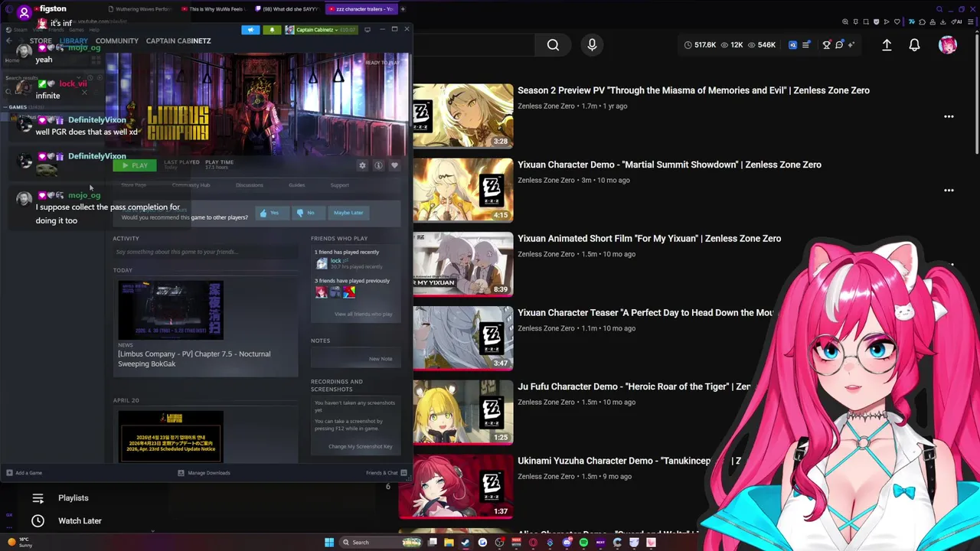This screenshot has height=551, width=980.
Task: Open Community Hub link for Limbus Company
Action: click(191, 185)
